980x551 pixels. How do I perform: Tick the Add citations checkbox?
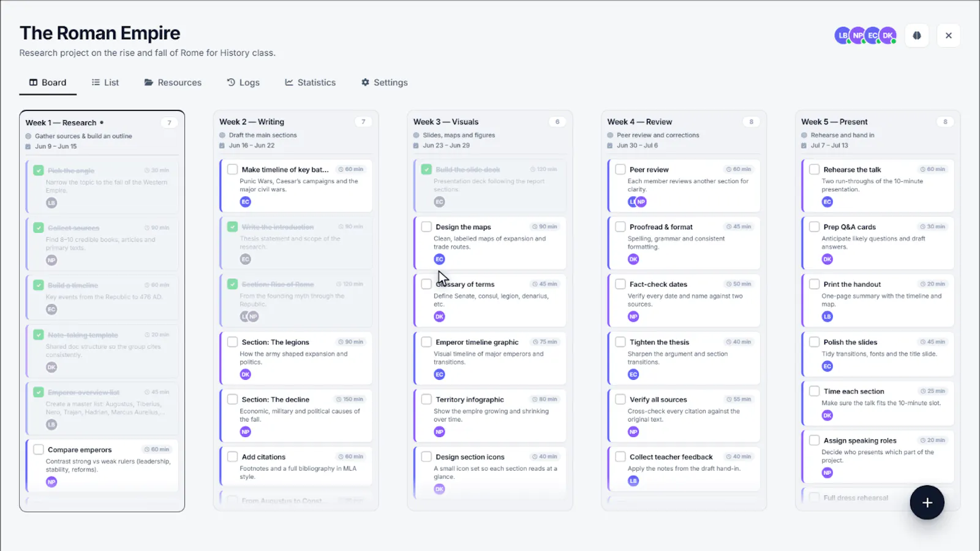233,457
